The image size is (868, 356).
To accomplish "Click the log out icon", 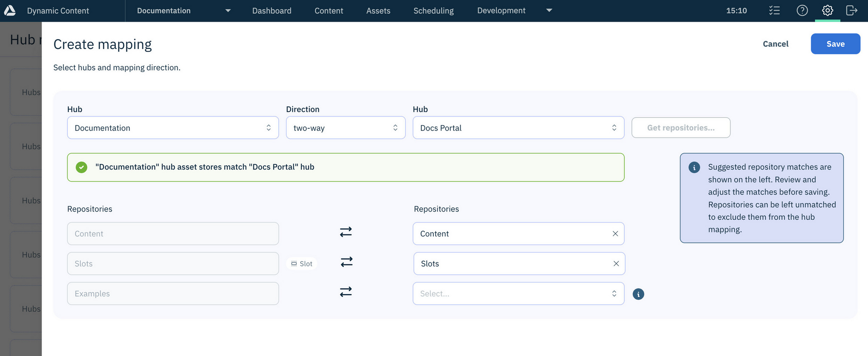I will coord(852,10).
